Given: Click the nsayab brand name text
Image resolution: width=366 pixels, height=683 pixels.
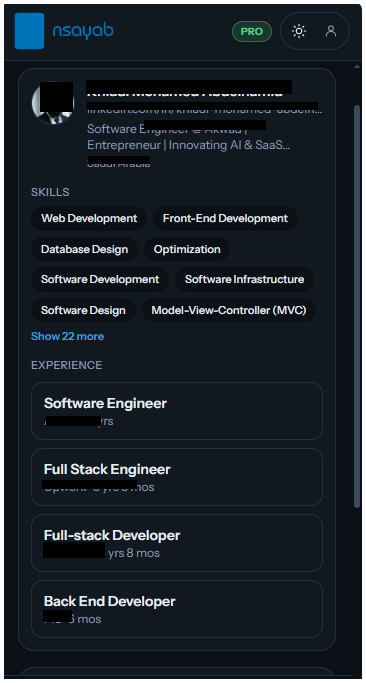Looking at the screenshot, I should click(x=83, y=31).
